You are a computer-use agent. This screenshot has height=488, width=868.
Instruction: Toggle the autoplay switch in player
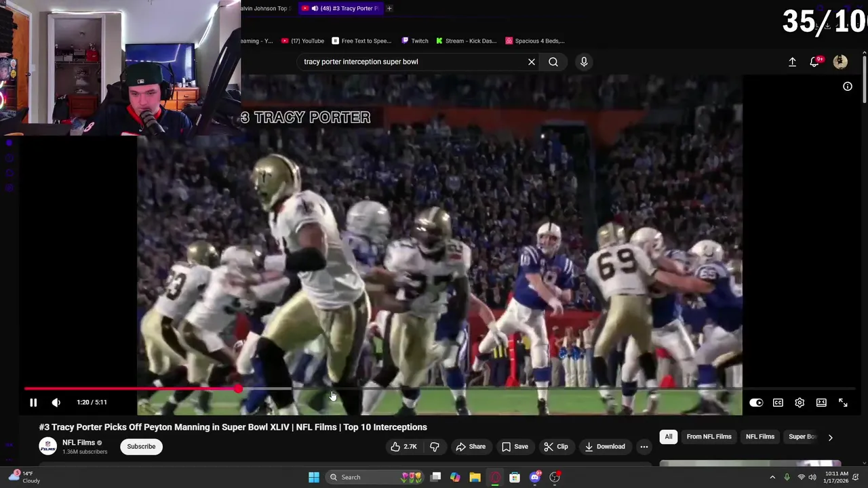756,403
